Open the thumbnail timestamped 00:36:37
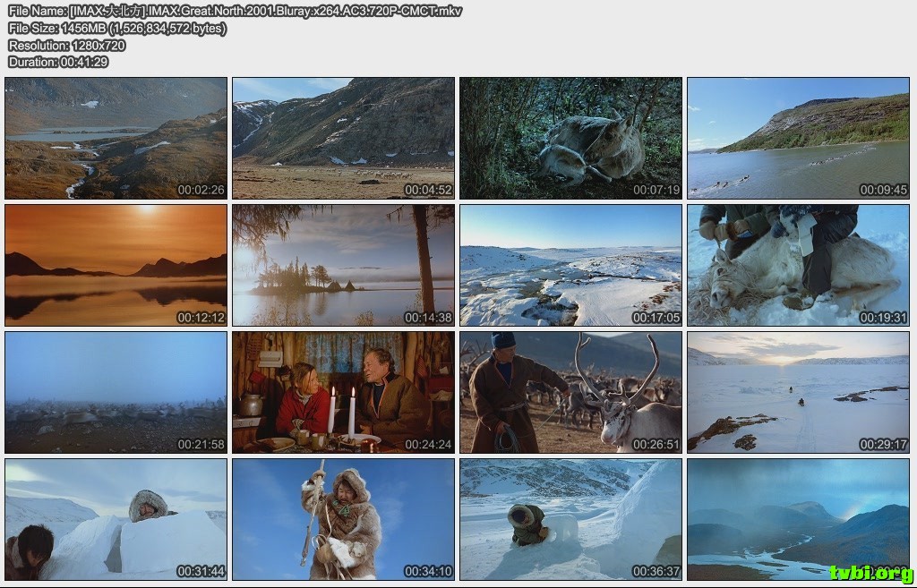The width and height of the screenshot is (917, 588). click(570, 519)
